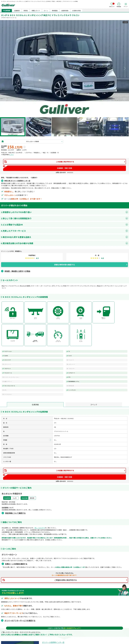Click 詳細な車両状態を確認する green button
Image resolution: width=129 pixels, height=644 pixels.
pos(64,264)
